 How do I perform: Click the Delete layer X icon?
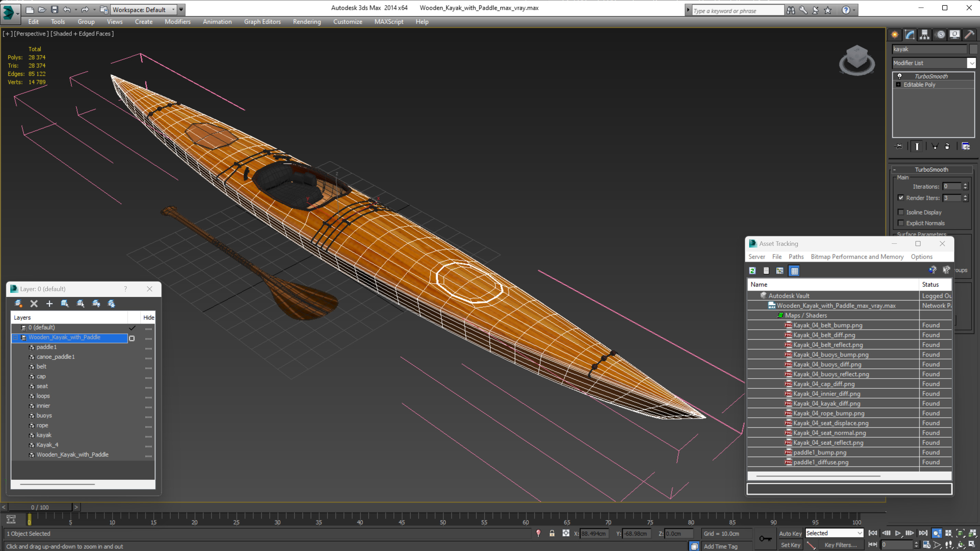click(34, 303)
